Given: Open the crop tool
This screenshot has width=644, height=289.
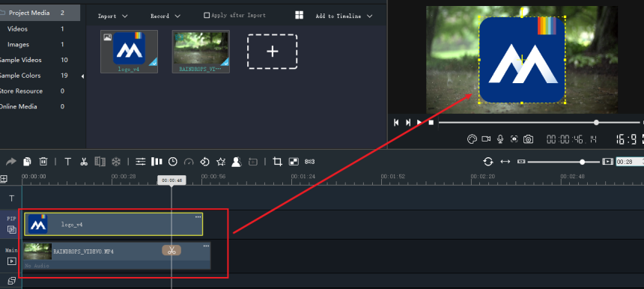Looking at the screenshot, I should pos(277,162).
